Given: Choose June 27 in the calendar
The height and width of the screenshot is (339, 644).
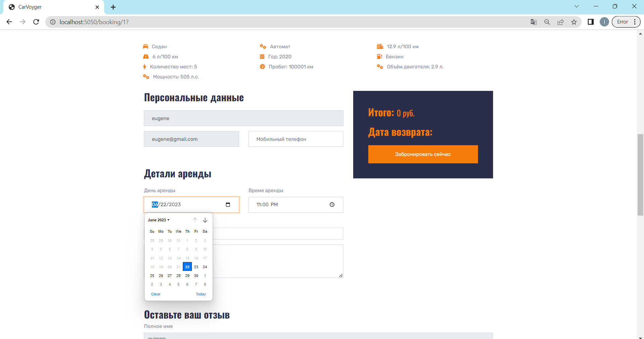Looking at the screenshot, I should click(170, 276).
